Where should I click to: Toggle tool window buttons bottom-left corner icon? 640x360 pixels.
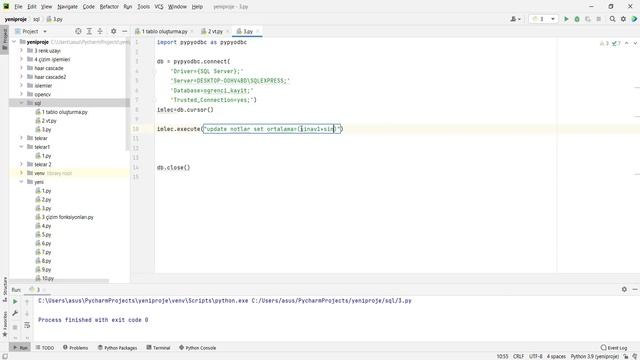tap(4, 356)
